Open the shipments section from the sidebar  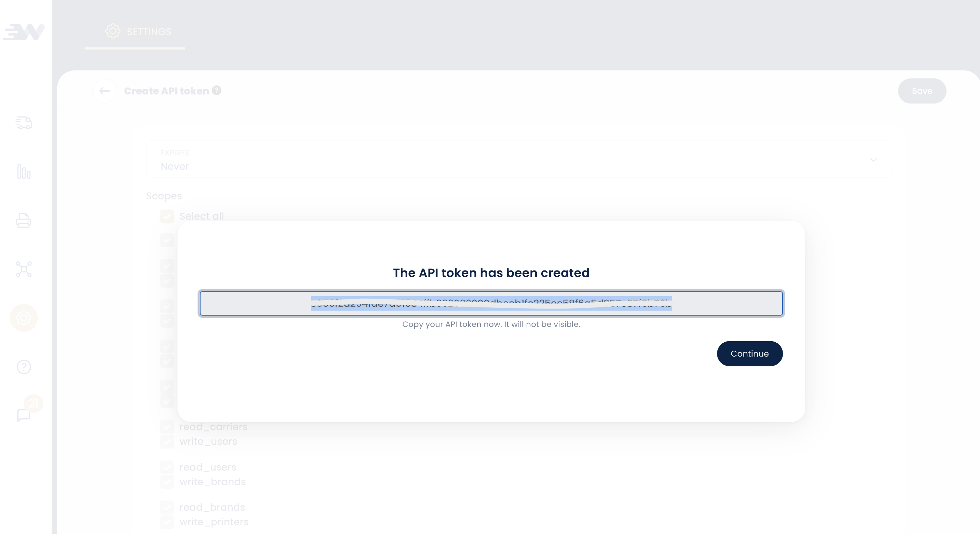[24, 123]
